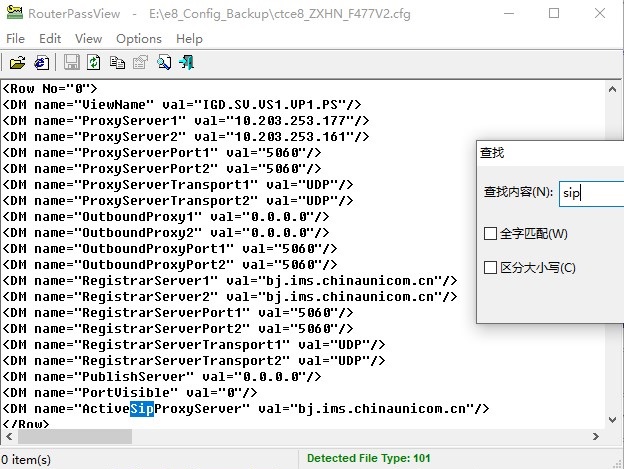Open the Options menu
The image size is (624, 469).
click(x=138, y=38)
